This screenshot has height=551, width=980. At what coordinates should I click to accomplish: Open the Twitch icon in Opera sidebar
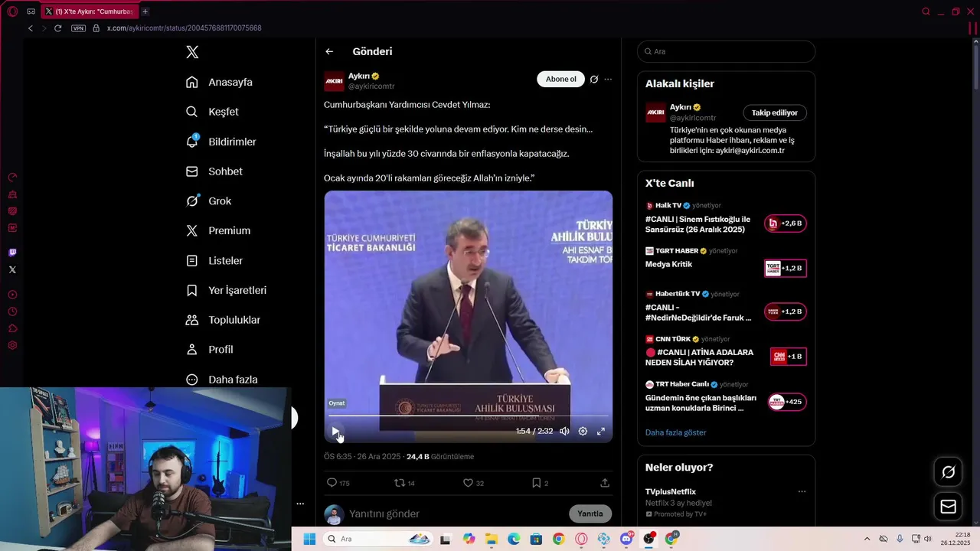(12, 253)
